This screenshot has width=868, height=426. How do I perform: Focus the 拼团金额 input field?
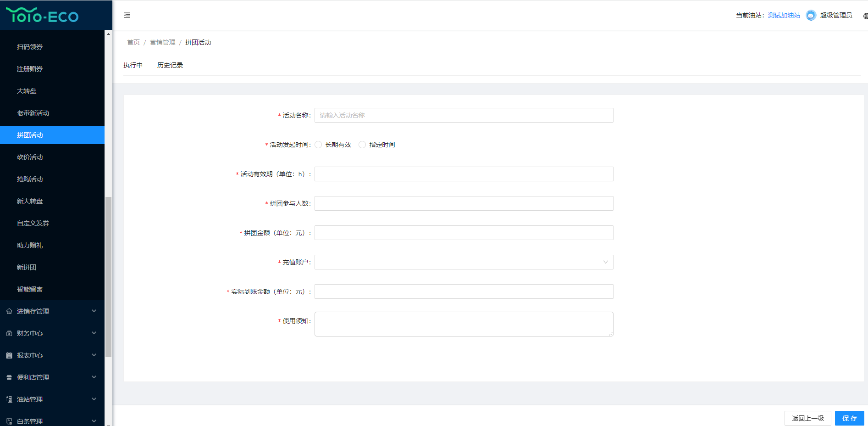(x=464, y=233)
